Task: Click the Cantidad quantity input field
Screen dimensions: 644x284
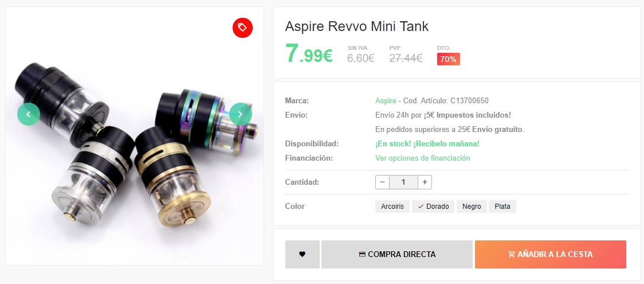Action: coord(403,182)
